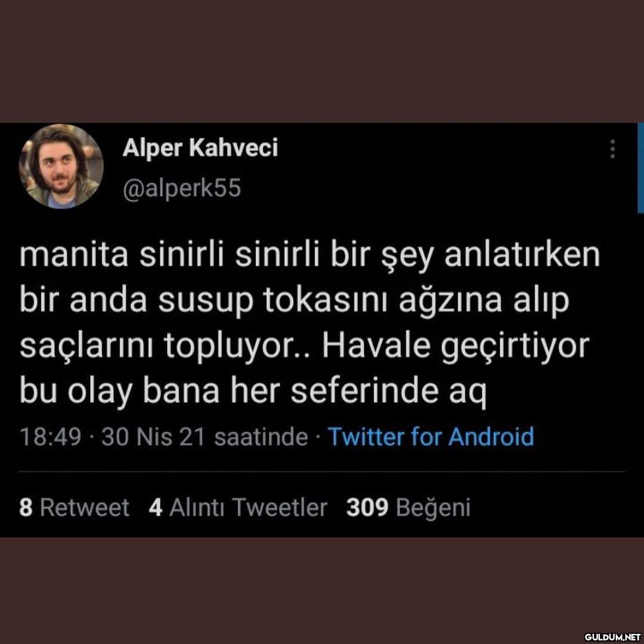Open the Twitter for Android source link
644x644 pixels.
431,436
